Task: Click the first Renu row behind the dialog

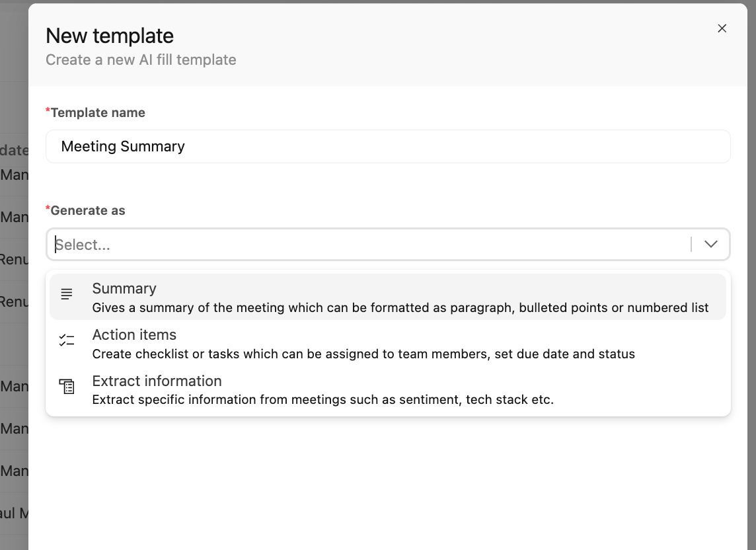Action: 14,260
